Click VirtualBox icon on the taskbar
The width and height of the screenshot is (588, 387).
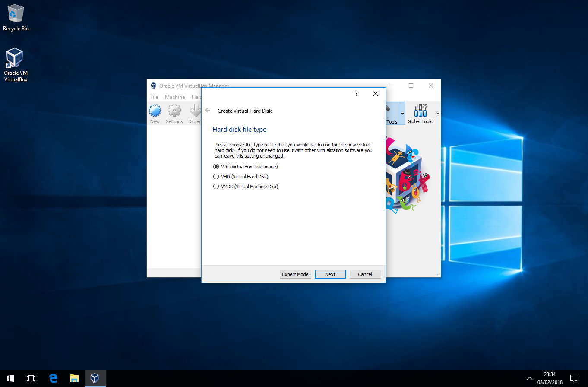point(95,378)
